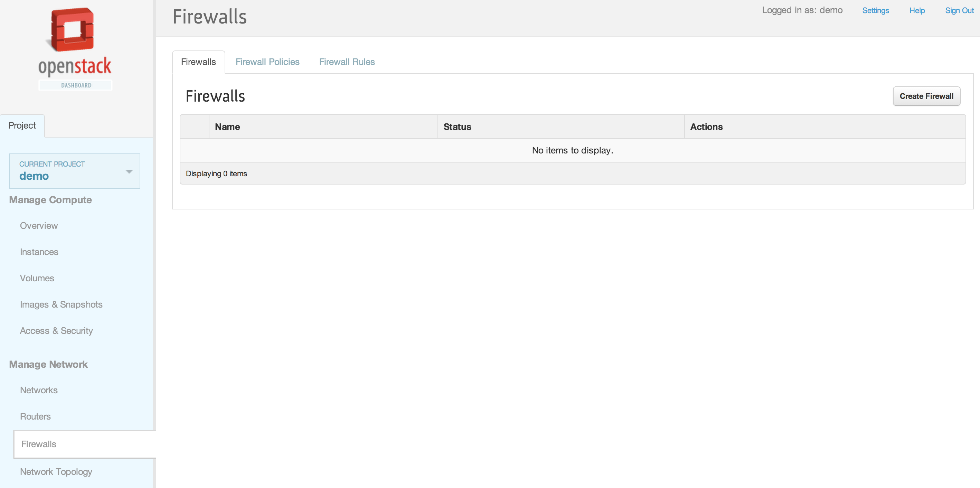Image resolution: width=980 pixels, height=488 pixels.
Task: Click the Name column header
Action: tap(227, 126)
